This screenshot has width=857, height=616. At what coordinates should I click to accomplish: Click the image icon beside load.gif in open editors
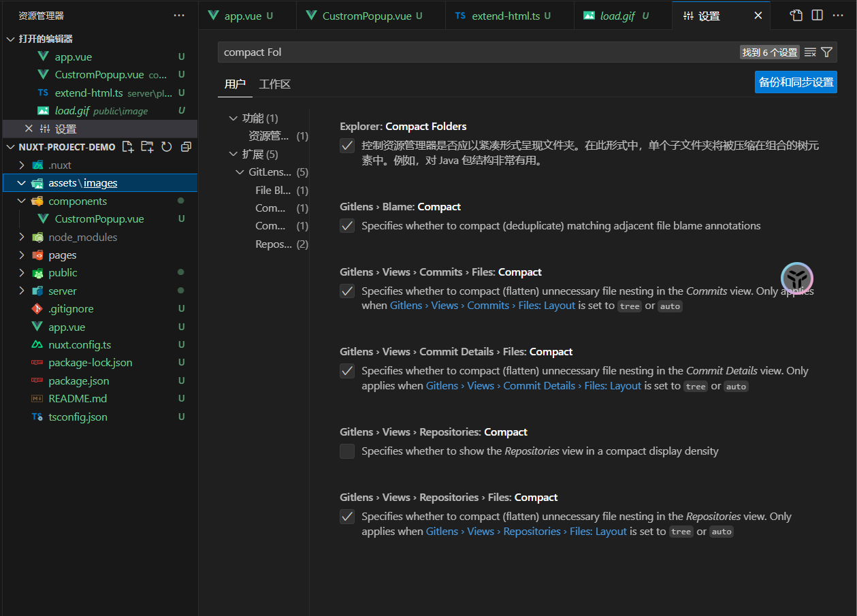tap(44, 110)
